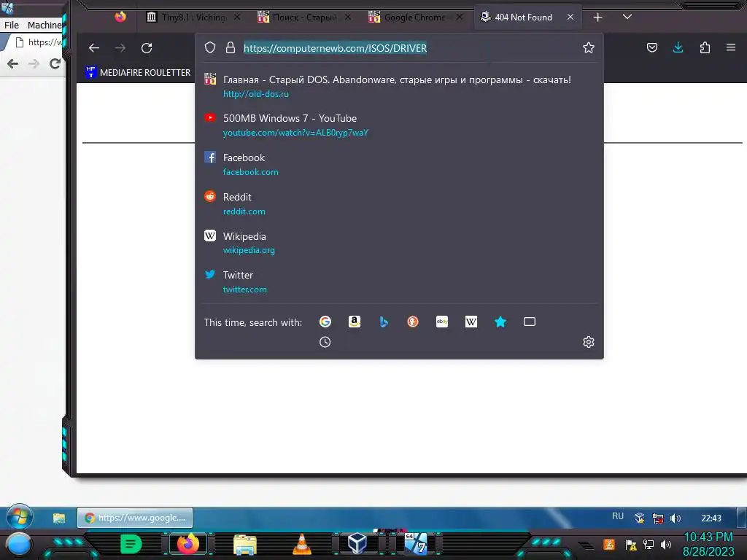Reload the 404 Not Found page
Viewport: 747px width, 560px height.
pyautogui.click(x=147, y=47)
